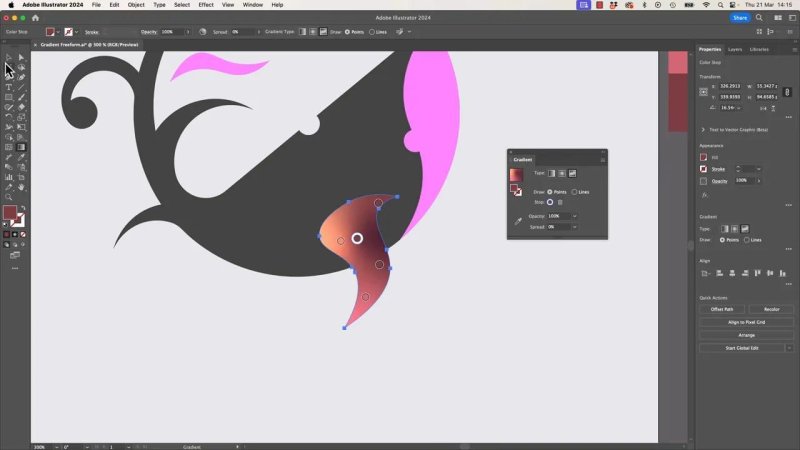Click the Home icon
Viewport: 800px width, 450px height.
(35, 18)
